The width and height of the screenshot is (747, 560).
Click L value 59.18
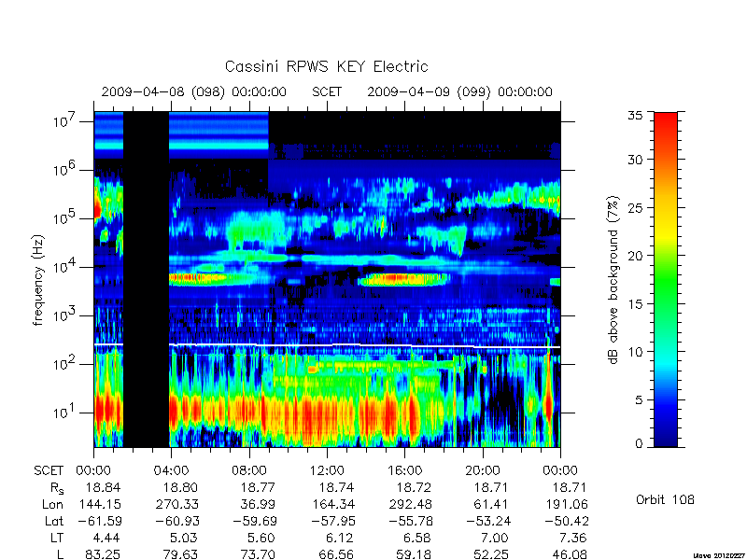pyautogui.click(x=413, y=554)
